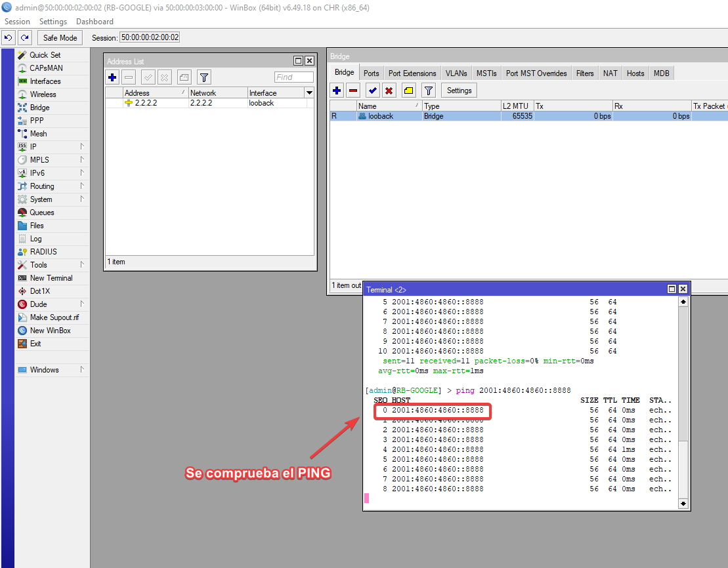Open the Settings menu in menu bar

(53, 22)
